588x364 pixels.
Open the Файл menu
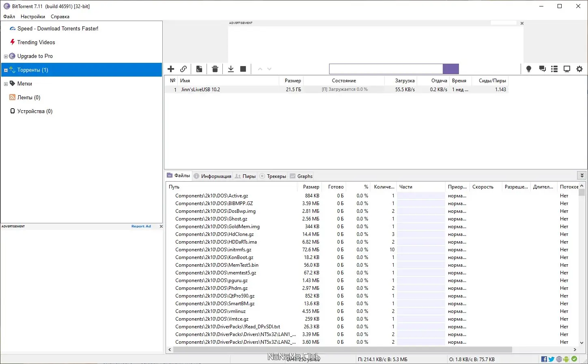tap(9, 17)
